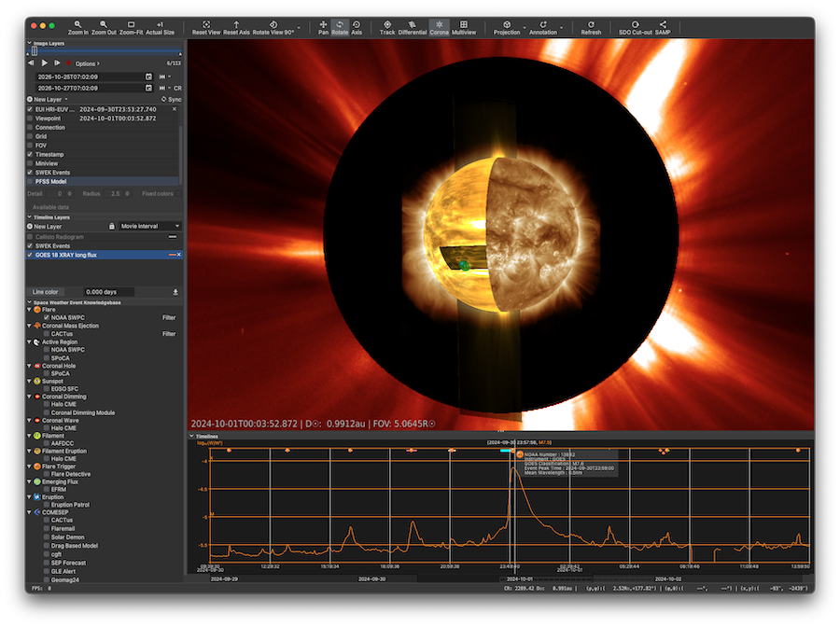Open the Movie interval dropdown
Screen dimensions: 840x627
149,227
